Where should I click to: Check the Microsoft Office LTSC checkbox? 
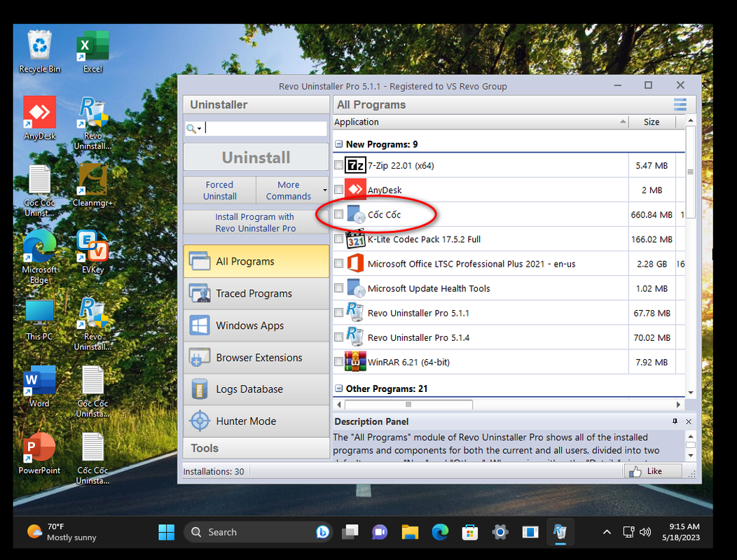[338, 263]
